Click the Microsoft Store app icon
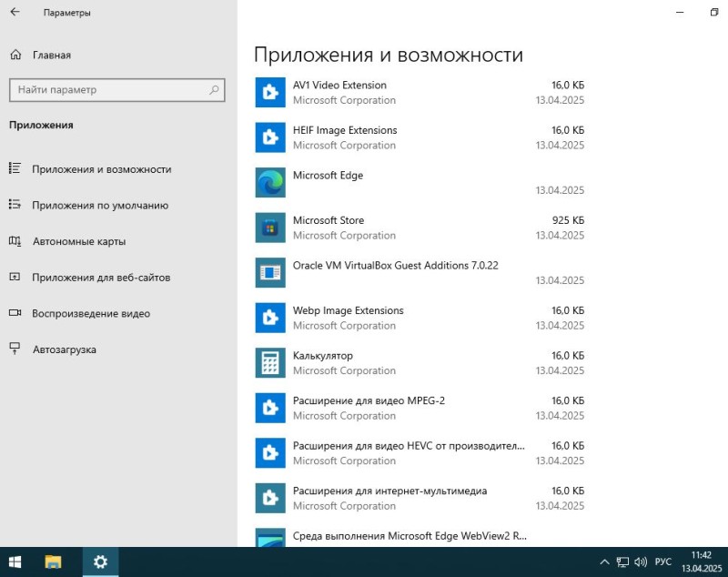Viewport: 728px width, 577px height. click(x=270, y=228)
